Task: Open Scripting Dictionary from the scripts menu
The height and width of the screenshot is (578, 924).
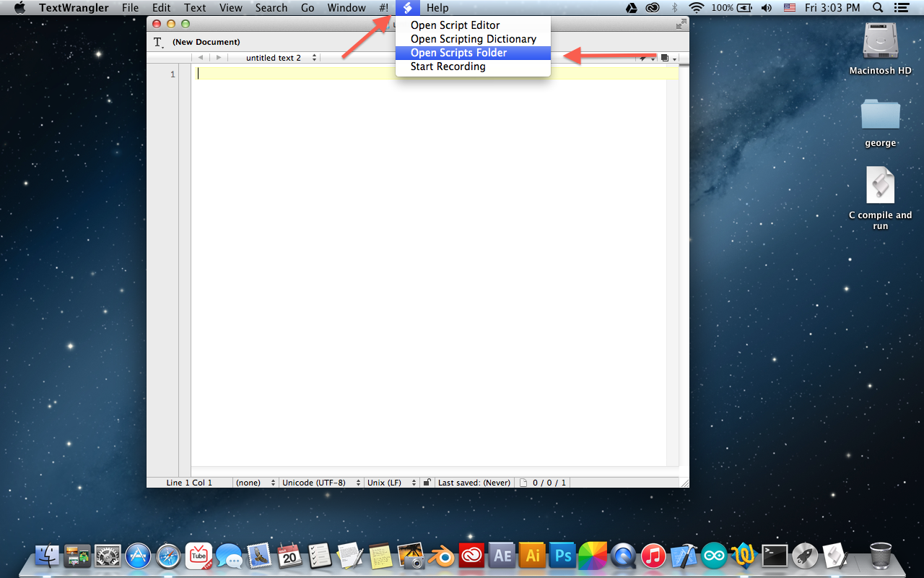Action: 473,39
